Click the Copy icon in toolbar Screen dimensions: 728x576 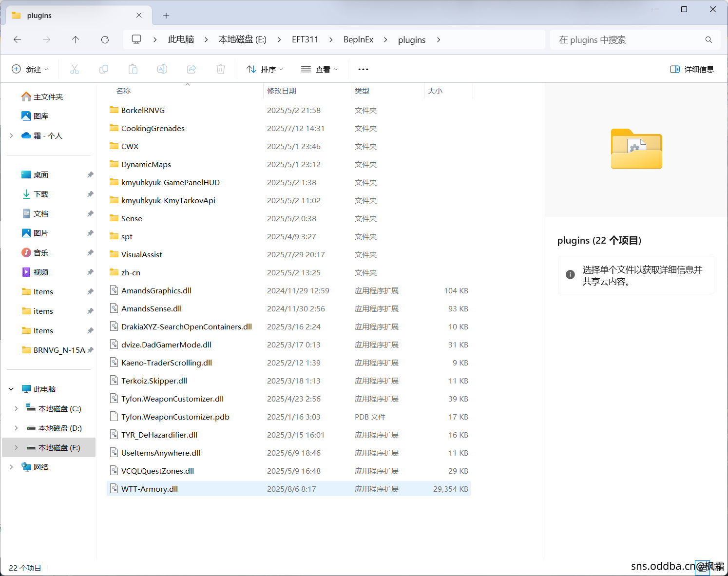coord(104,69)
